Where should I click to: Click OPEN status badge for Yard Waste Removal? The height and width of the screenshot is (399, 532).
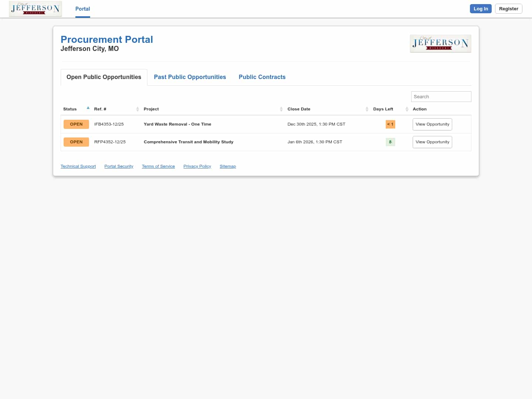(76, 124)
